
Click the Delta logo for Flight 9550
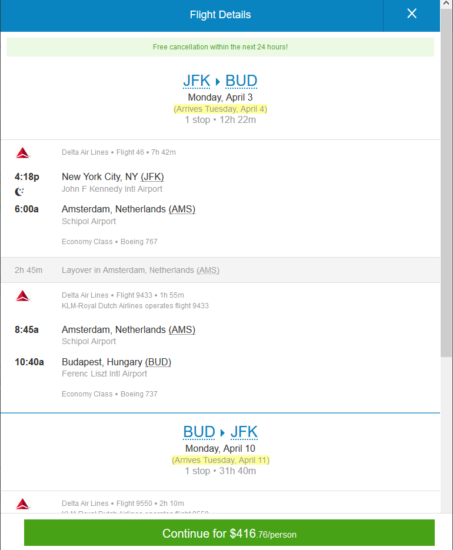23,504
